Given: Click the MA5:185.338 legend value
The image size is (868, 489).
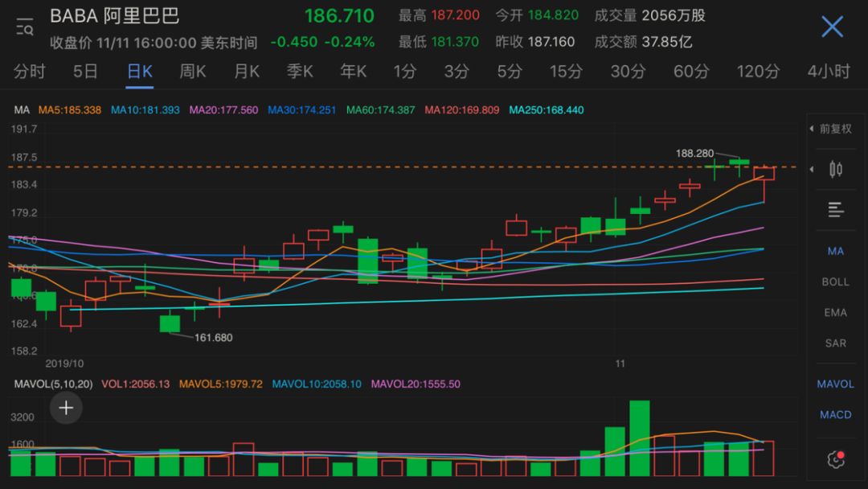Looking at the screenshot, I should [70, 110].
